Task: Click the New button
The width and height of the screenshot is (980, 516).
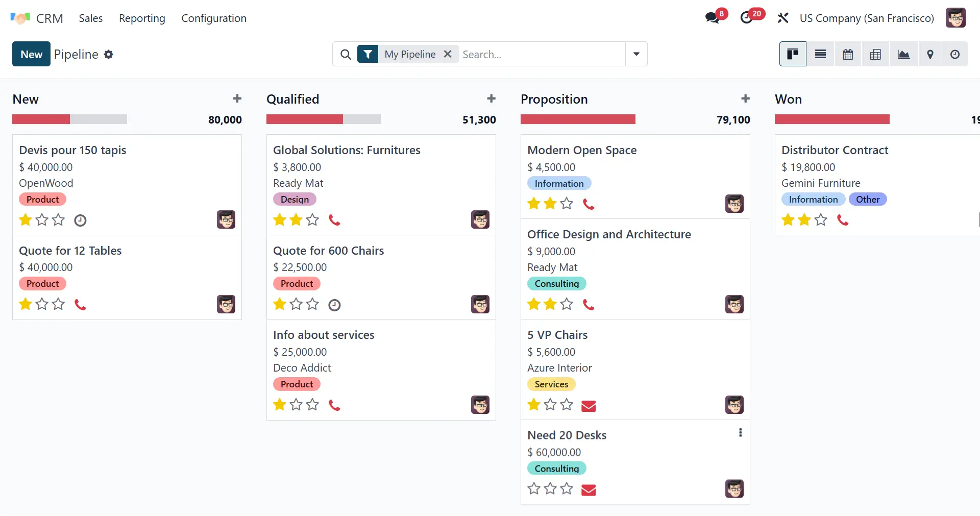Action: (x=31, y=54)
